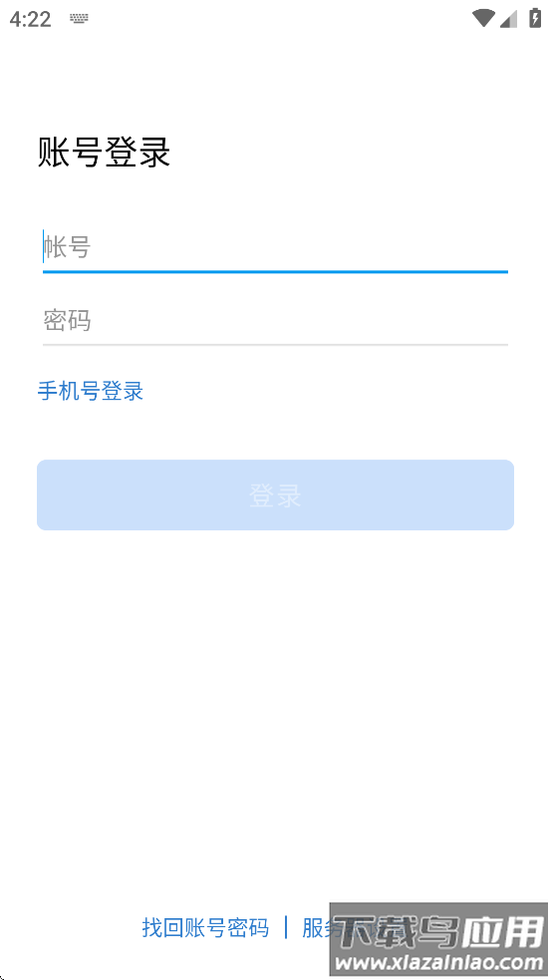This screenshot has height=980, width=551.
Task: Focus the 帐号 account input field
Action: (275, 249)
